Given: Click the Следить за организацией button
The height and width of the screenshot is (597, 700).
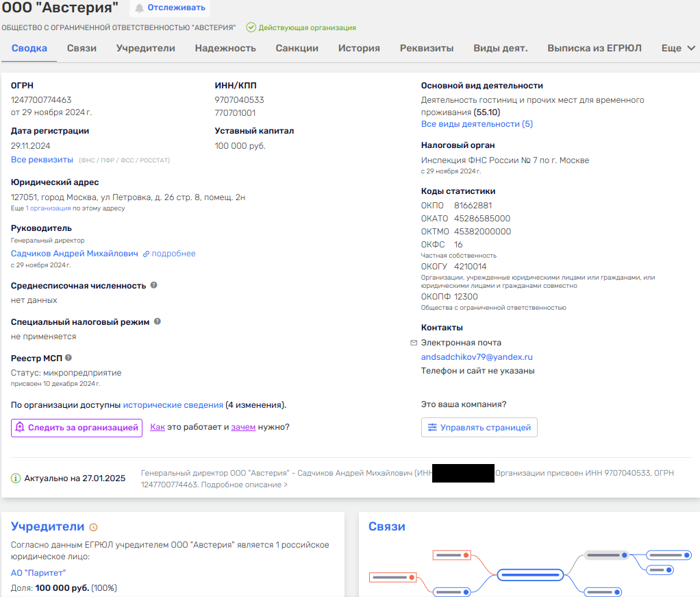Looking at the screenshot, I should tap(77, 428).
